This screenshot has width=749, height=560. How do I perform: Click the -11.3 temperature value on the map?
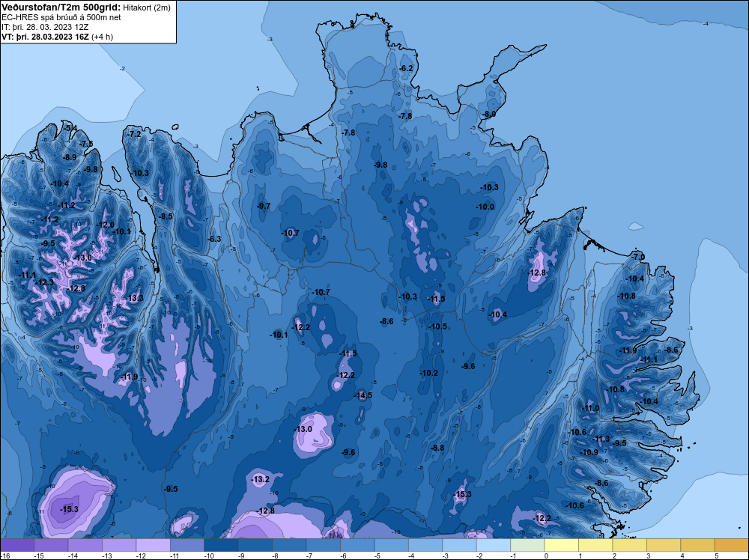601,439
